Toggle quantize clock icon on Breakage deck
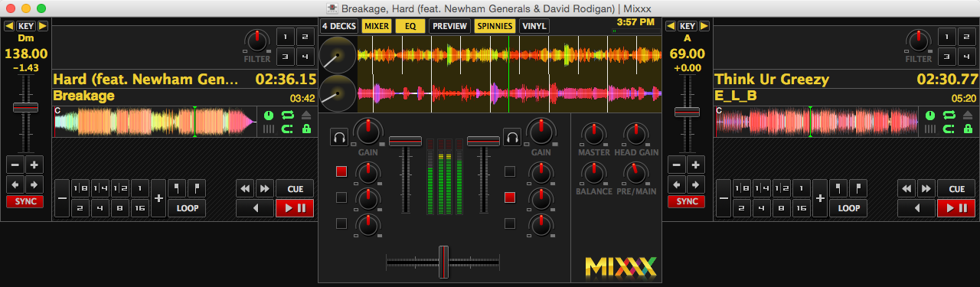The image size is (980, 287). tap(268, 115)
